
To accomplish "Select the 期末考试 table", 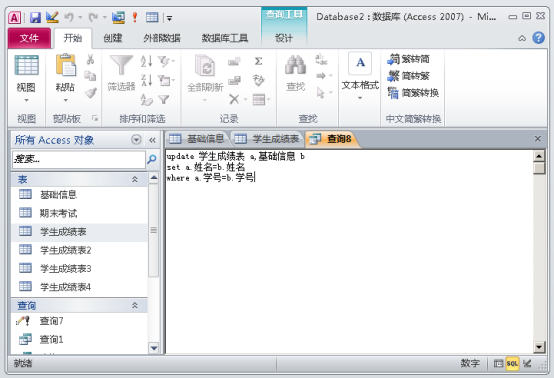I will (x=79, y=213).
